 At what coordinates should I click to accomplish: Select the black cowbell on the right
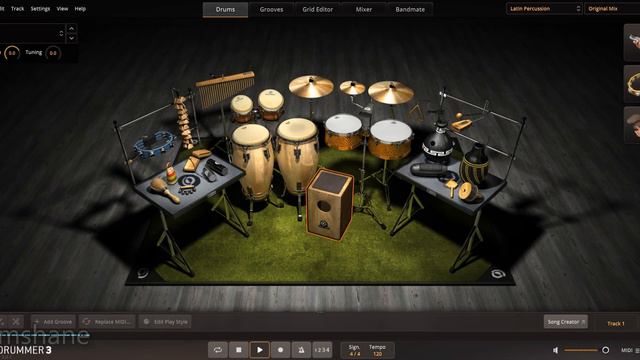438,143
